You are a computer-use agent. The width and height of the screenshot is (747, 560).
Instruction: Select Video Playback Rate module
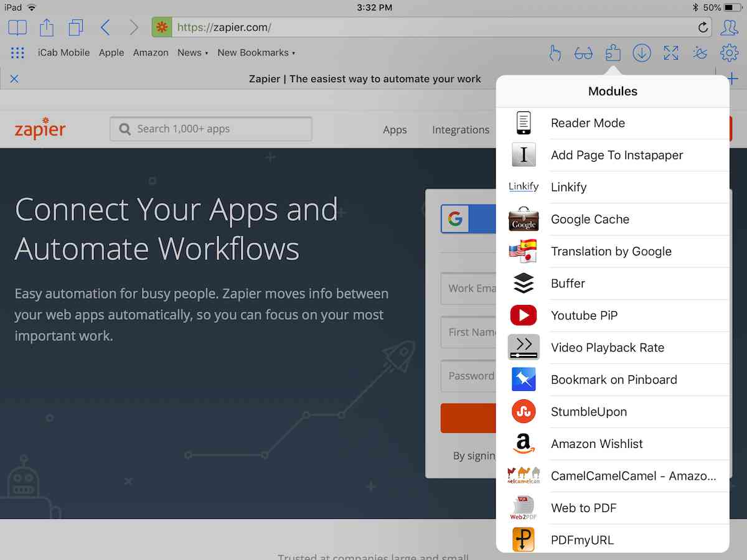click(613, 347)
